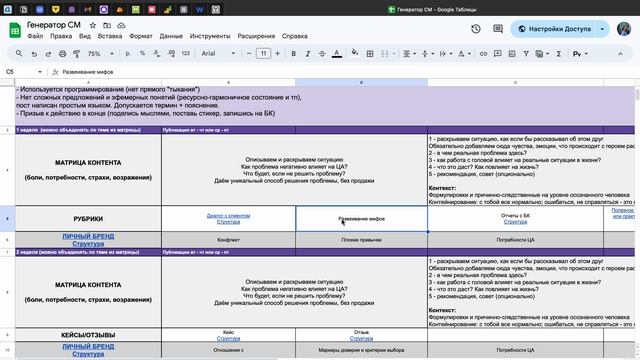Toggle italic formatting
640x360 pixels.
pyautogui.click(x=308, y=53)
